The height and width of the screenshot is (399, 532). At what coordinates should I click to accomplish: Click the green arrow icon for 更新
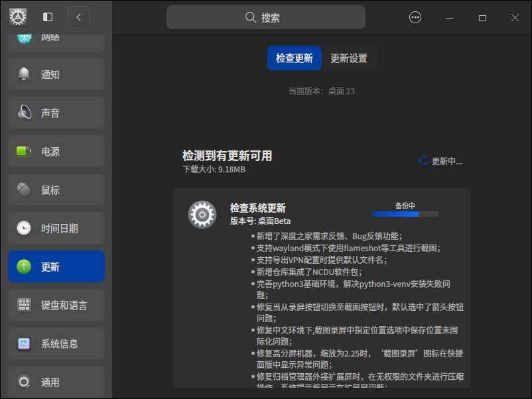[24, 266]
